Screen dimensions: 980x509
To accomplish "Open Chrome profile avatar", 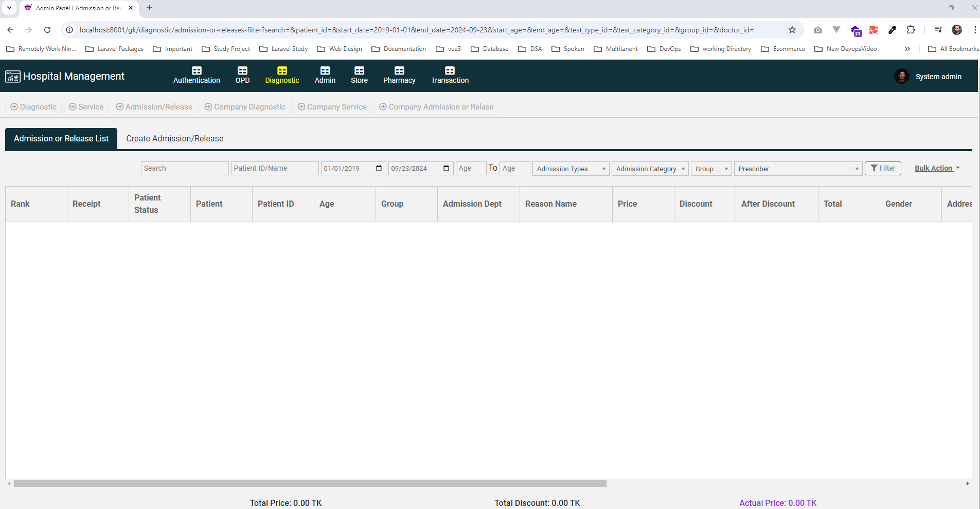I will pyautogui.click(x=957, y=30).
